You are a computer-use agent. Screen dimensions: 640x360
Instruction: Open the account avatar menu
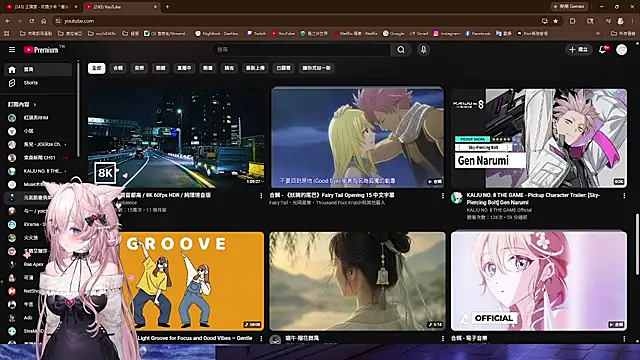[621, 49]
